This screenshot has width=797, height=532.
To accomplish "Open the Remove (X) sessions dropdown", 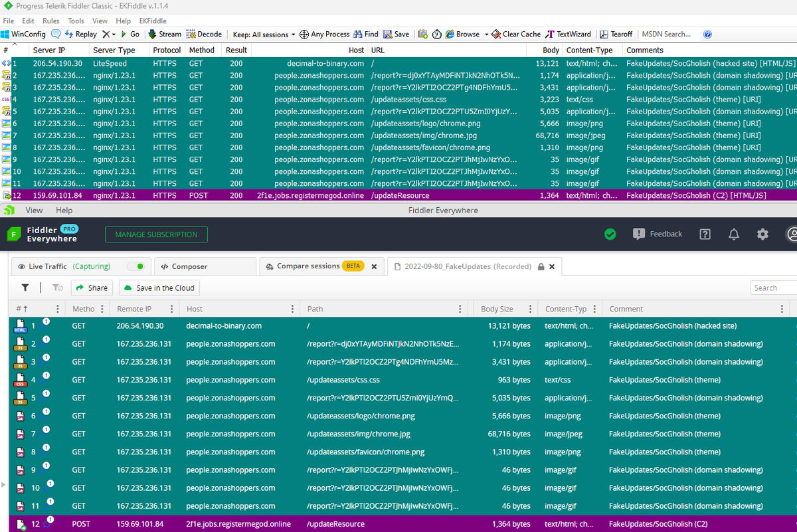I will point(110,34).
